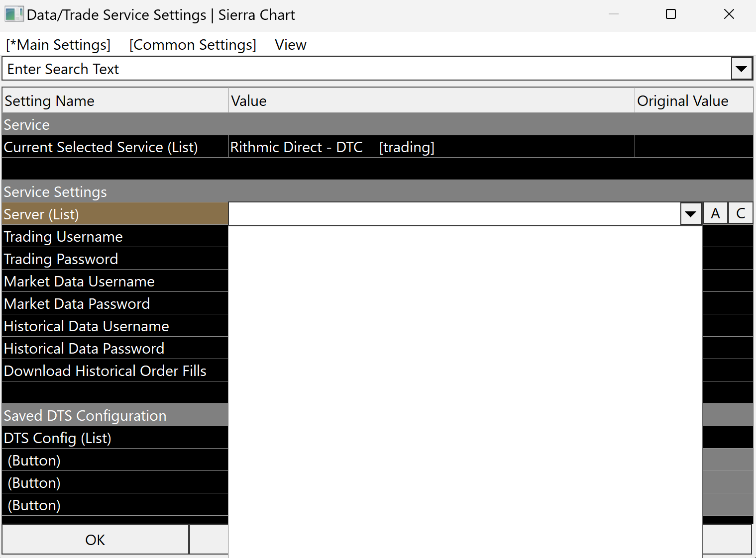Open the View menu
The width and height of the screenshot is (756, 558).
pos(291,45)
